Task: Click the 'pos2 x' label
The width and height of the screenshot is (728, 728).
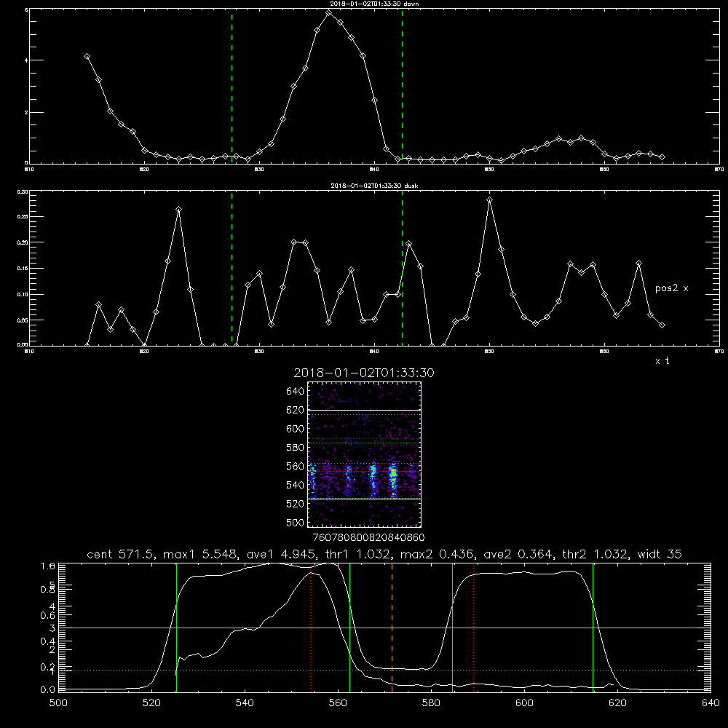Action: tap(671, 288)
